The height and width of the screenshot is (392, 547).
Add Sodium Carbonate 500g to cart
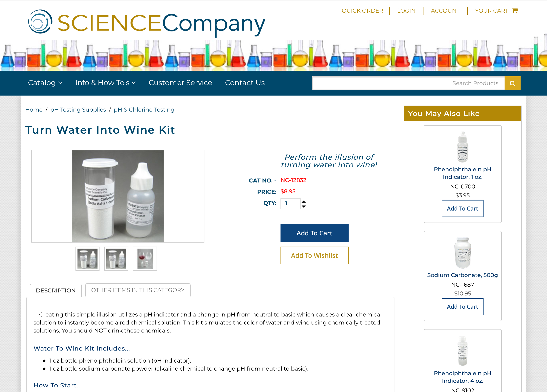(463, 307)
